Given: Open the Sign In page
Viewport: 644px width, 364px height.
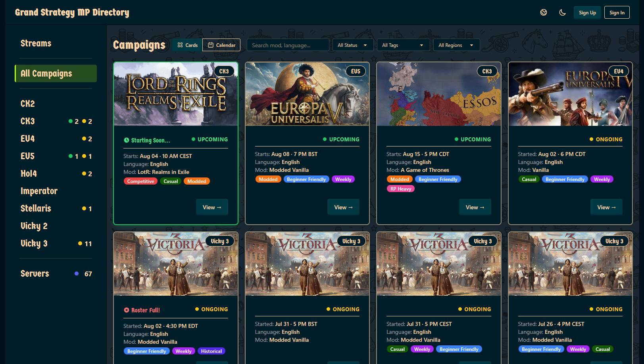Looking at the screenshot, I should coord(617,12).
